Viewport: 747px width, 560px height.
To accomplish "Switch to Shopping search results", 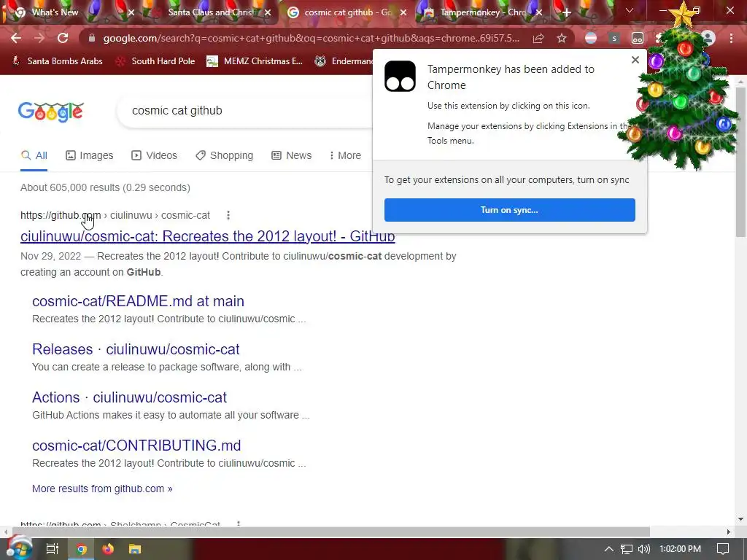I will click(x=225, y=155).
